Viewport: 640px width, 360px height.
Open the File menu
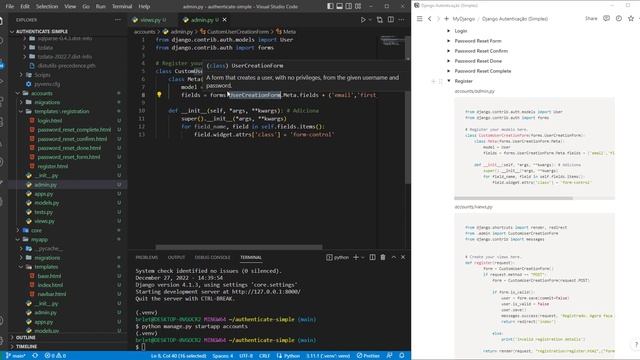pyautogui.click(x=10, y=6)
